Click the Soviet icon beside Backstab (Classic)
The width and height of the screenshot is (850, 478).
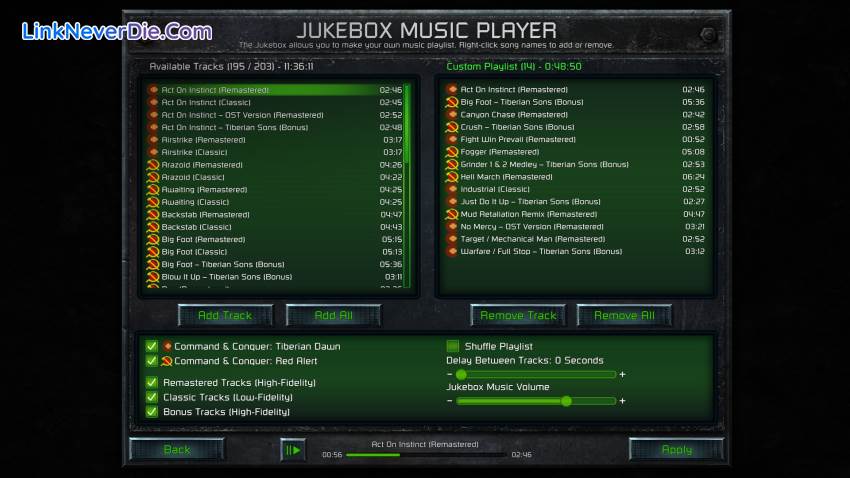coord(153,227)
